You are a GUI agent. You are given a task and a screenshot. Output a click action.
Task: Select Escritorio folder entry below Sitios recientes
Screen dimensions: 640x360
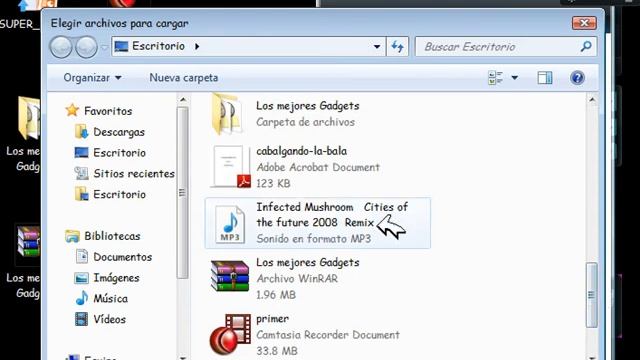pyautogui.click(x=119, y=194)
